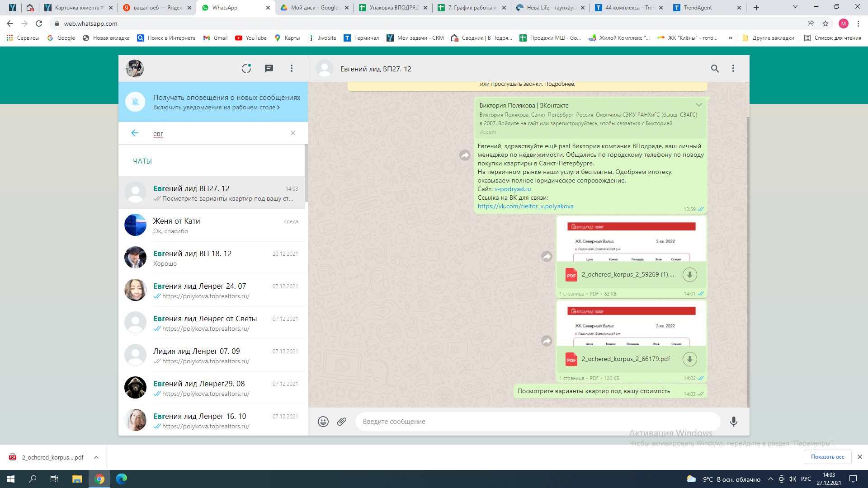Click the Показать все downloads button
The image size is (868, 488).
point(827,457)
